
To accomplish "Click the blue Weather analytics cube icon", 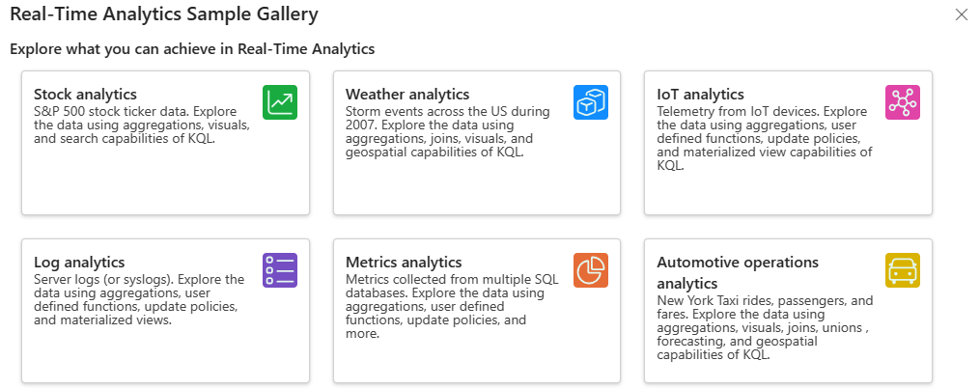I will (x=591, y=102).
